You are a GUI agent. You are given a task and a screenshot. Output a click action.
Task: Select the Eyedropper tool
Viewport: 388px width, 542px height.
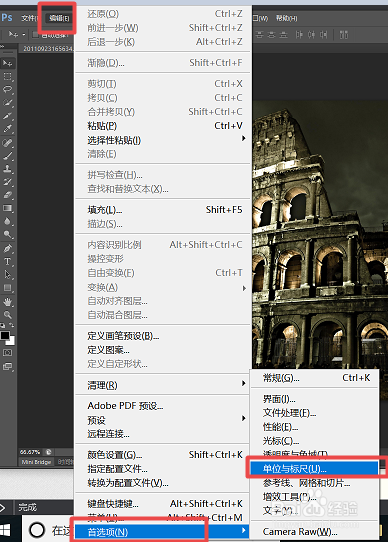7,129
